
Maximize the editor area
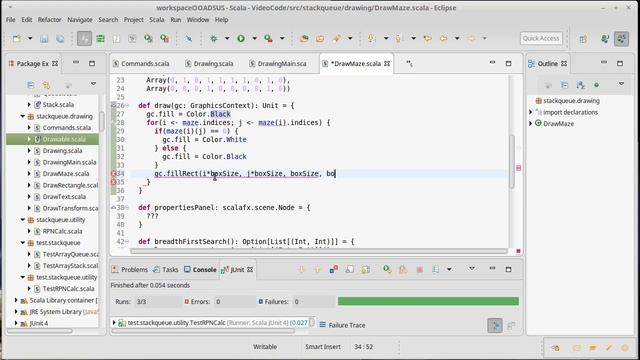point(508,63)
